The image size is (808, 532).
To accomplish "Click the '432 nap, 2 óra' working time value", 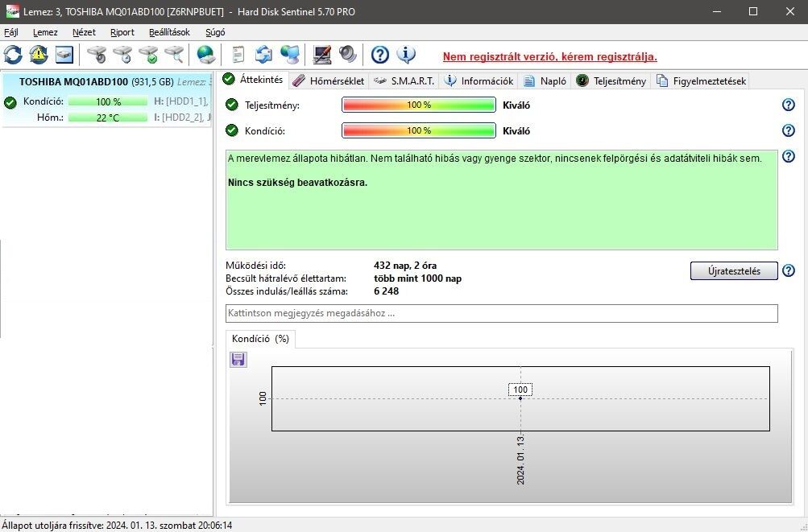I will pyautogui.click(x=405, y=266).
